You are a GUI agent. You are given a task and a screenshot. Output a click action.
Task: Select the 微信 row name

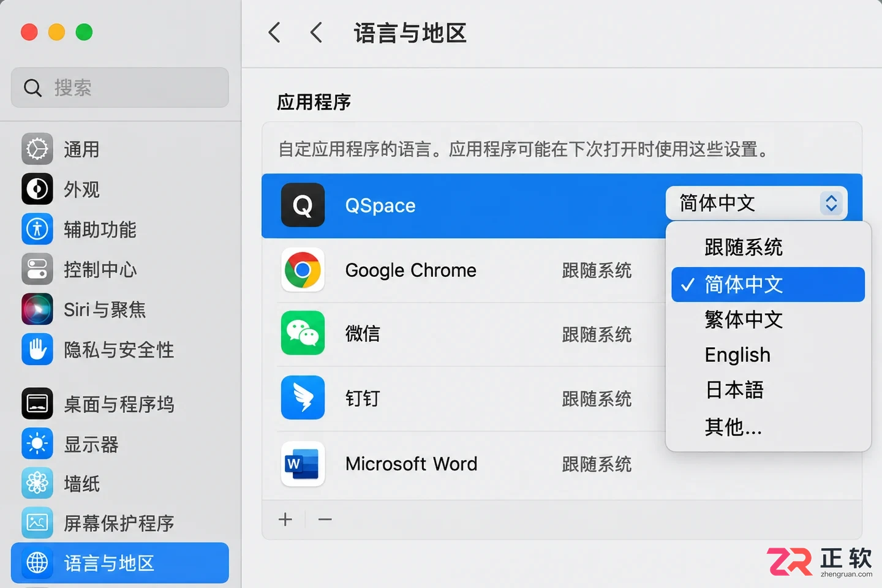[x=363, y=334]
